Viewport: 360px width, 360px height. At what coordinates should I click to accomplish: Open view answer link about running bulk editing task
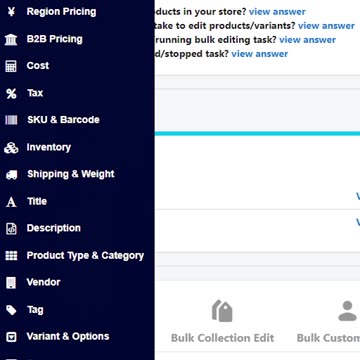307,40
